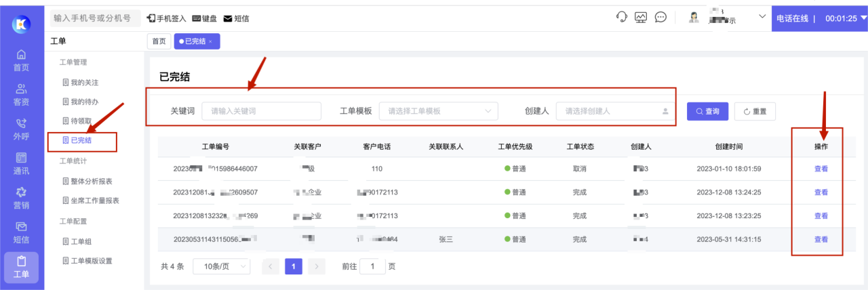Screen dimensions: 868x290
Task: Click the 前往 page number input
Action: click(x=372, y=267)
